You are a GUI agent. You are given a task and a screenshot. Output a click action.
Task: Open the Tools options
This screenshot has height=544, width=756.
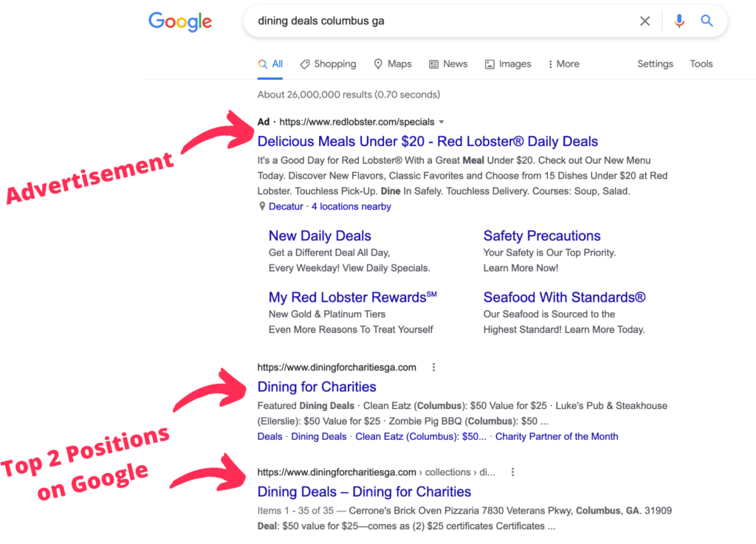pos(701,64)
